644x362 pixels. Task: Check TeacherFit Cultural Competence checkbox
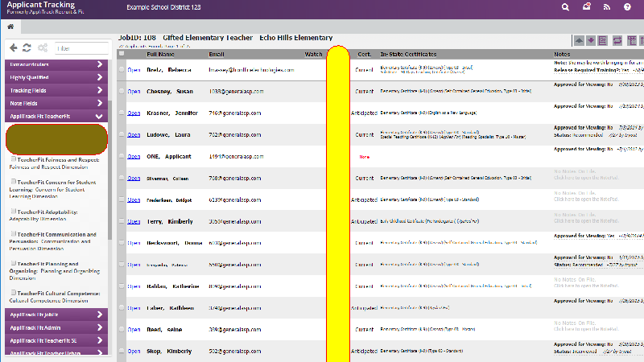[x=14, y=293]
